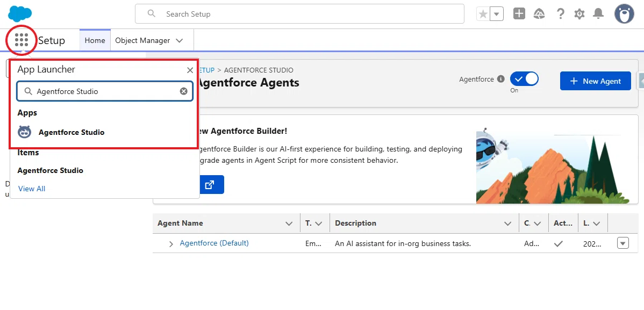Open Agent Name column sort menu
644x310 pixels.
tap(289, 224)
